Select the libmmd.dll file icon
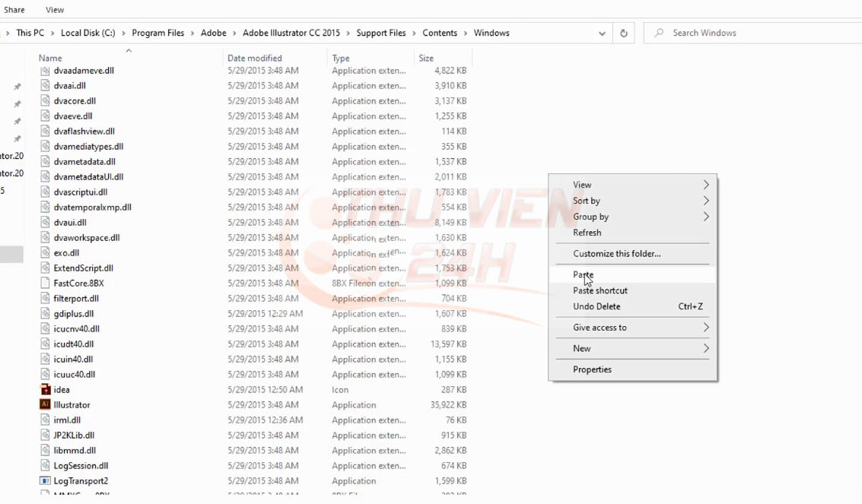The image size is (862, 504). pyautogui.click(x=45, y=450)
